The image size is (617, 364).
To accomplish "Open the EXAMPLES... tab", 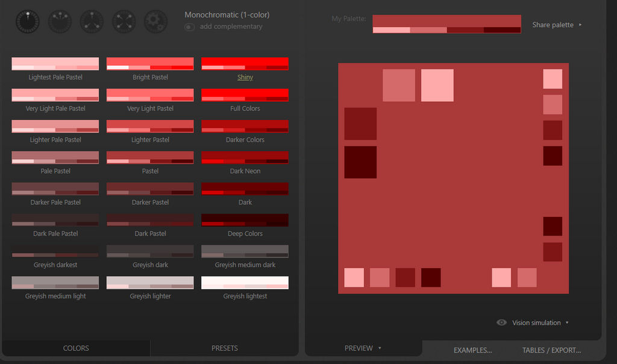I will 472,350.
